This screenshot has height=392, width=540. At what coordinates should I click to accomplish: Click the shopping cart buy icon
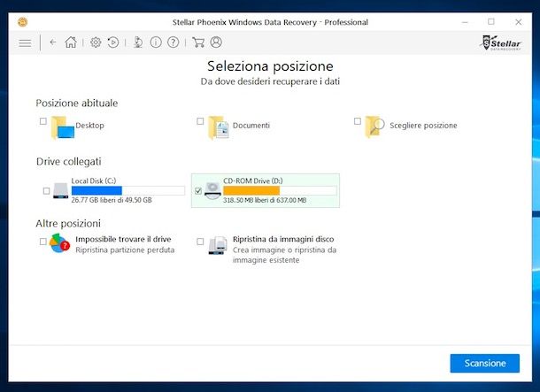tap(198, 42)
